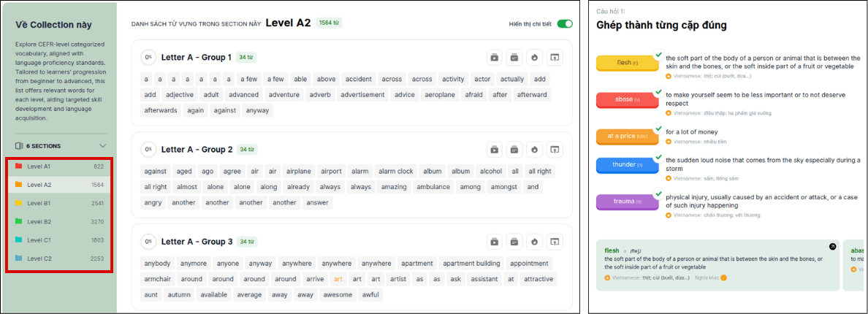Click the Nghĩa khác link
This screenshot has width=868, height=314.
(707, 277)
